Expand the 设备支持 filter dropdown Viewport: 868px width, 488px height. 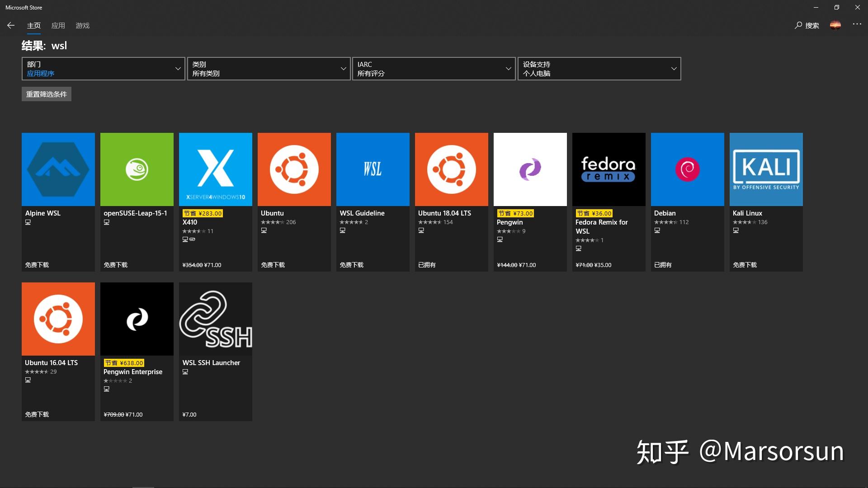click(599, 69)
